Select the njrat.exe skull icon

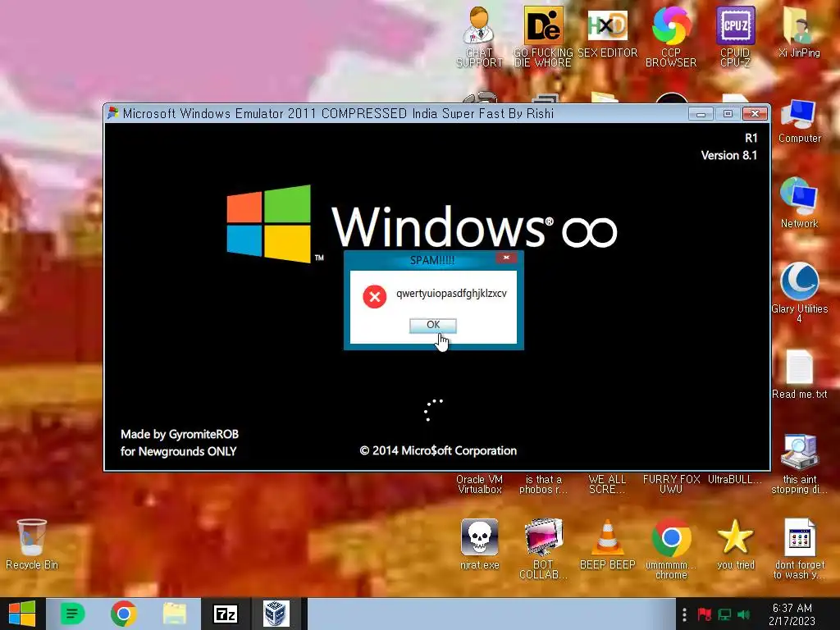tap(479, 544)
